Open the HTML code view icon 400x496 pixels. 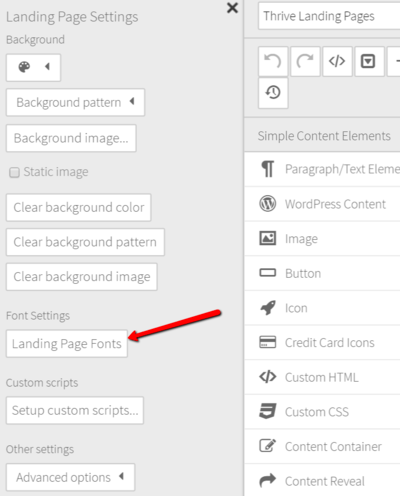click(x=337, y=61)
